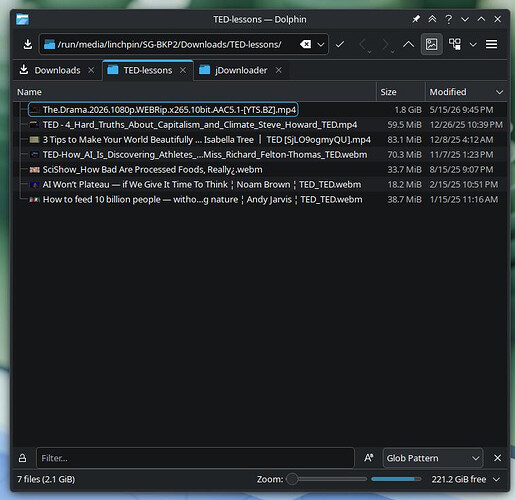Clear the location bar text
Viewport: 515px width, 500px height.
(305, 44)
